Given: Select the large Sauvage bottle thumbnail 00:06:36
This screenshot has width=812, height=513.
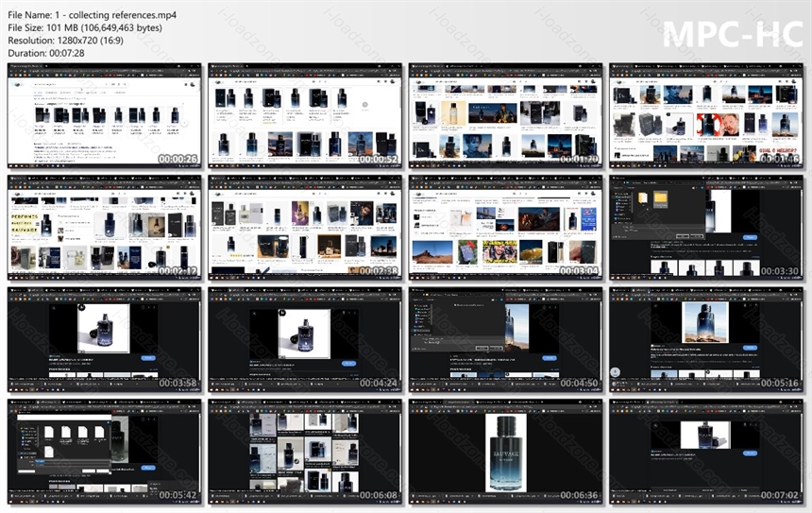Looking at the screenshot, I should click(505, 452).
